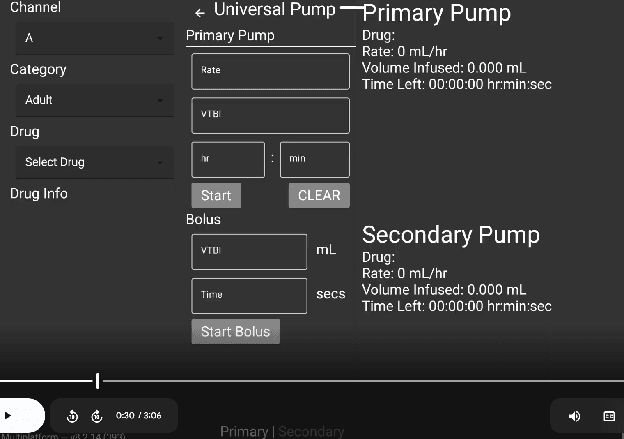Start the primary pump infusion
The width and height of the screenshot is (624, 439).
(216, 195)
